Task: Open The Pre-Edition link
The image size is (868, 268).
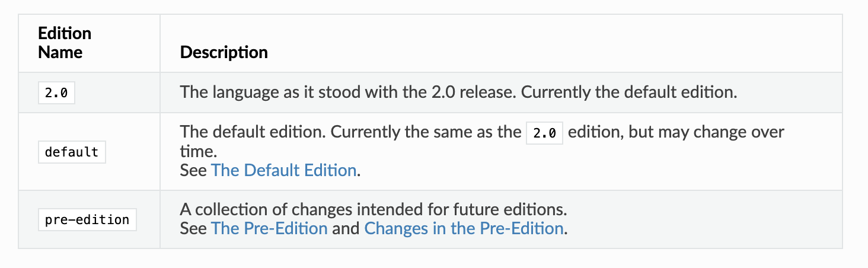Action: pyautogui.click(x=269, y=228)
